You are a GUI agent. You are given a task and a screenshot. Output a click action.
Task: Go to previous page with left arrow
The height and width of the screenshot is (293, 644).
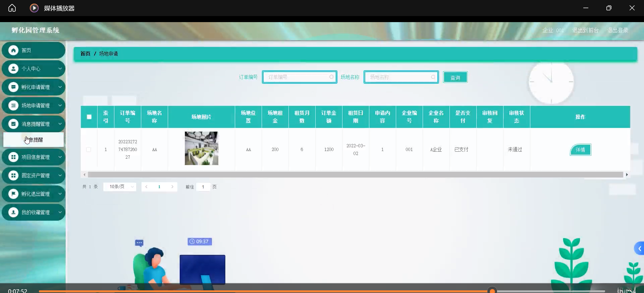(146, 187)
